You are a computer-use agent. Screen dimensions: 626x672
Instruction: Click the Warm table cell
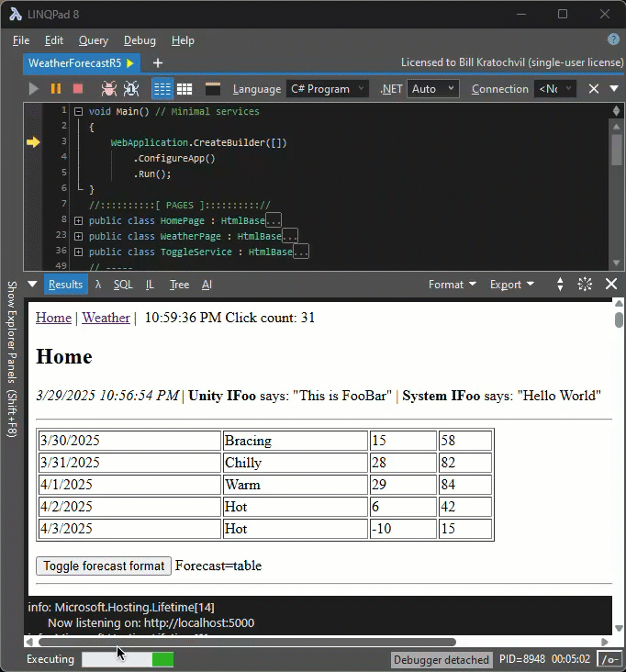tap(295, 485)
